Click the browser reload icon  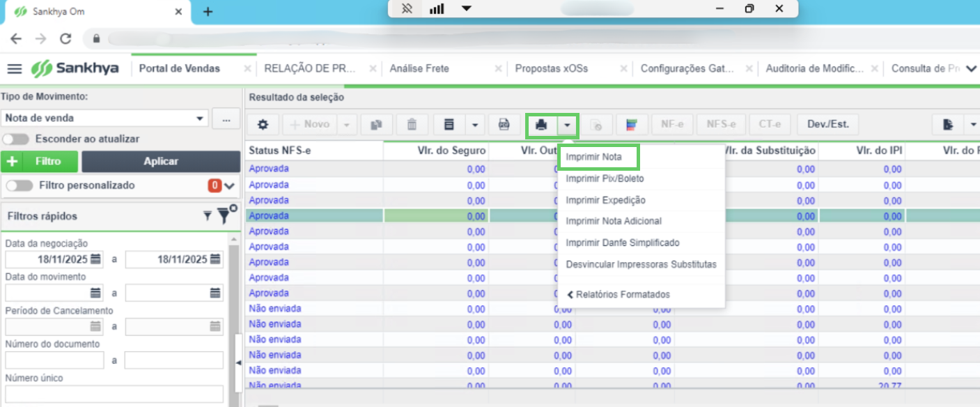65,39
